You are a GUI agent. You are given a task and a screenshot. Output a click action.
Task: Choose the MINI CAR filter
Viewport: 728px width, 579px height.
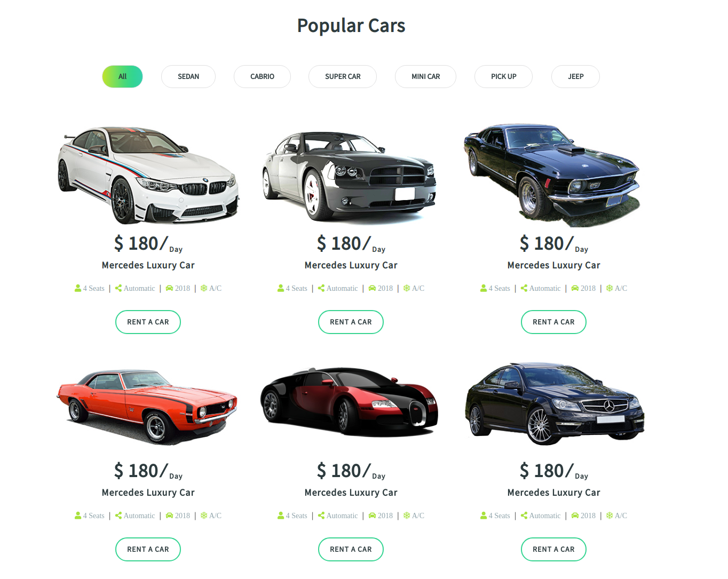coord(425,76)
